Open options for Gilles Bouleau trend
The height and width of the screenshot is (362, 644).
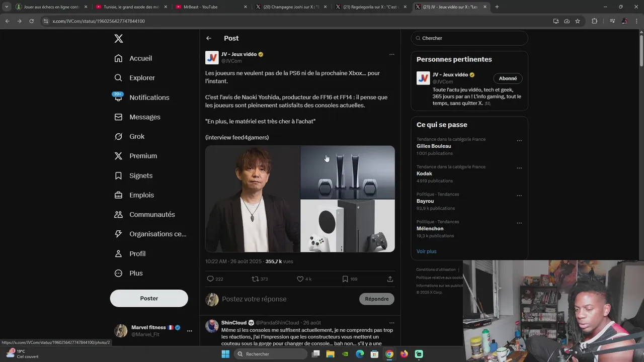[x=519, y=141]
